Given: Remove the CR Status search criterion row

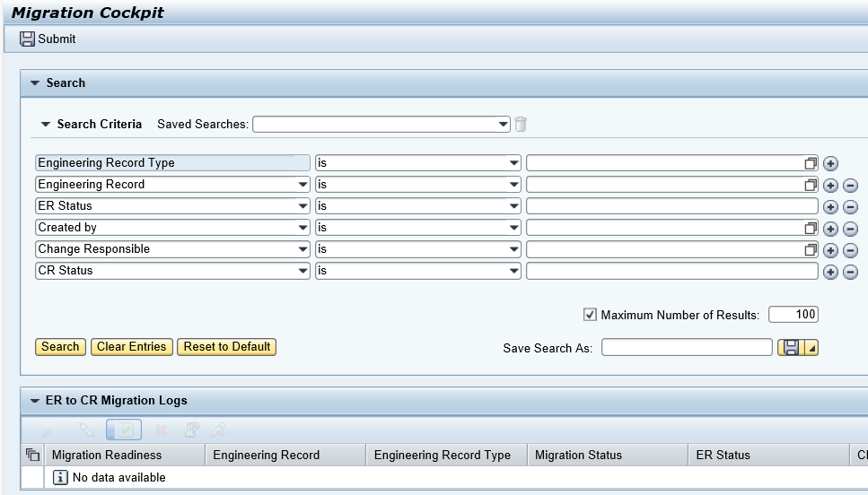Looking at the screenshot, I should pos(850,272).
